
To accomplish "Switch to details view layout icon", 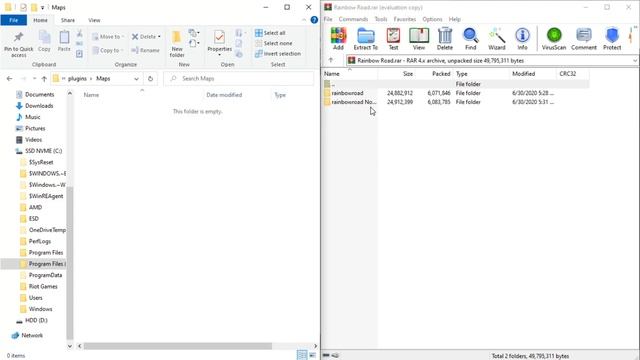I will click(302, 355).
